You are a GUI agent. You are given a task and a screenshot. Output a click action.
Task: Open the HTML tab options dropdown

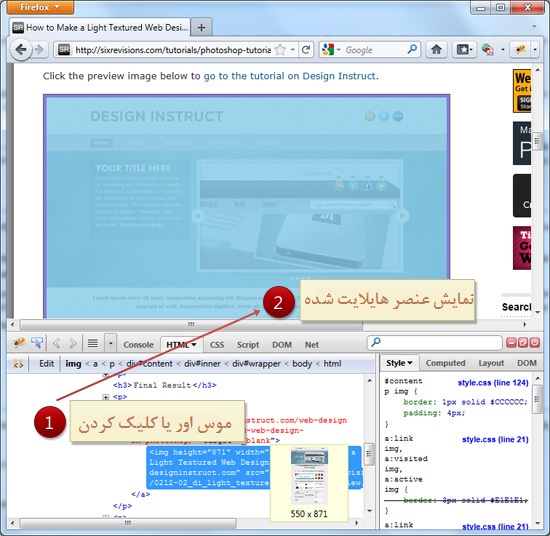(x=194, y=345)
